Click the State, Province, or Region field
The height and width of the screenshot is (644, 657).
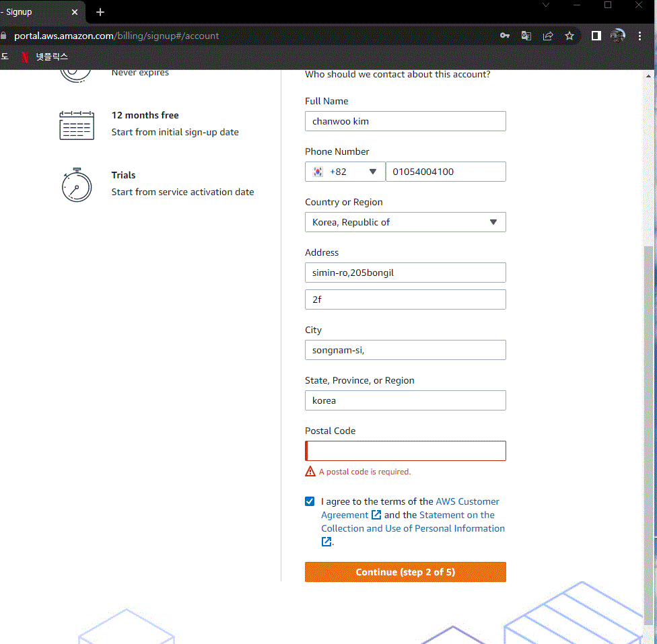point(405,400)
